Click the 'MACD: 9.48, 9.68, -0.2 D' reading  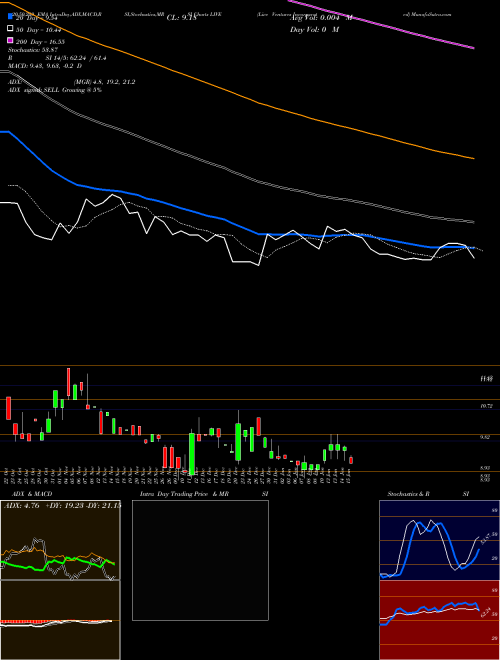click(x=45, y=66)
